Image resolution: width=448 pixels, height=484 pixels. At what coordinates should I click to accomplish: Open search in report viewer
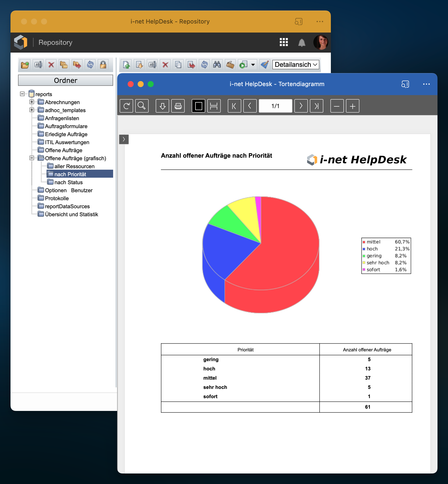tap(142, 106)
